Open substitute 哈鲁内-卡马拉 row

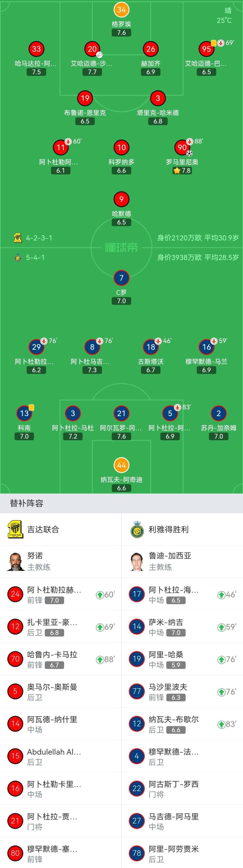61,659
